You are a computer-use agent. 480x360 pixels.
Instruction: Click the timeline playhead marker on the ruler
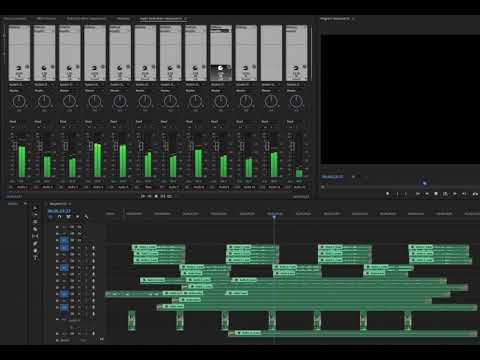tap(274, 217)
